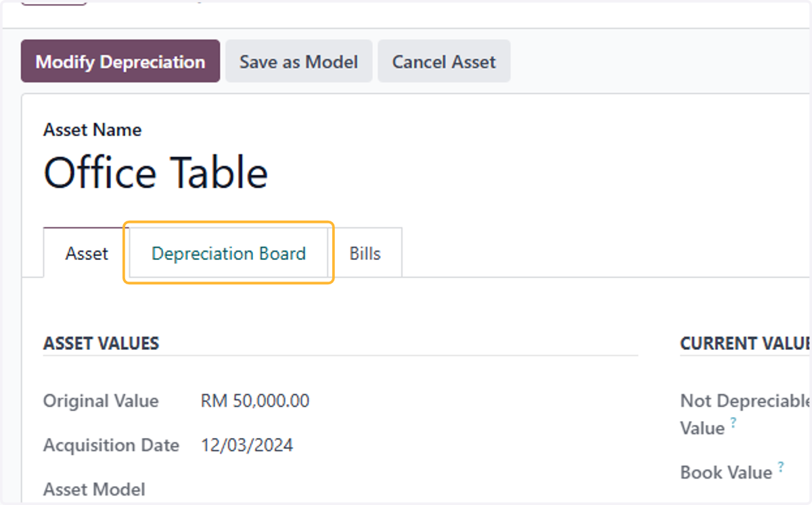812x505 pixels.
Task: Switch to the Bills tab
Action: click(x=365, y=253)
